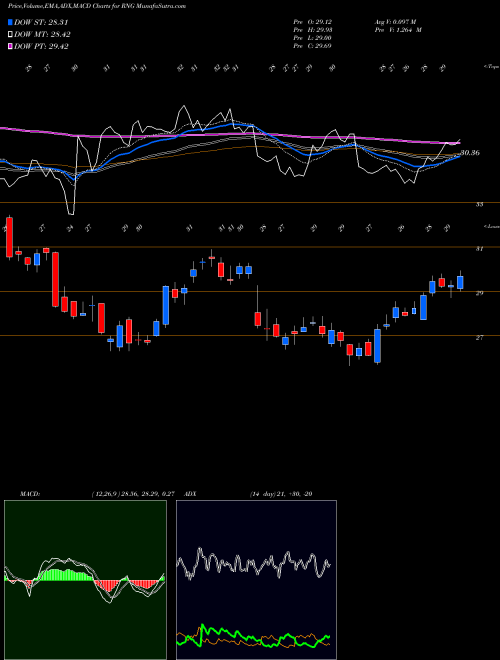
Task: Click the white DOW MT legend square
Action: (10, 35)
